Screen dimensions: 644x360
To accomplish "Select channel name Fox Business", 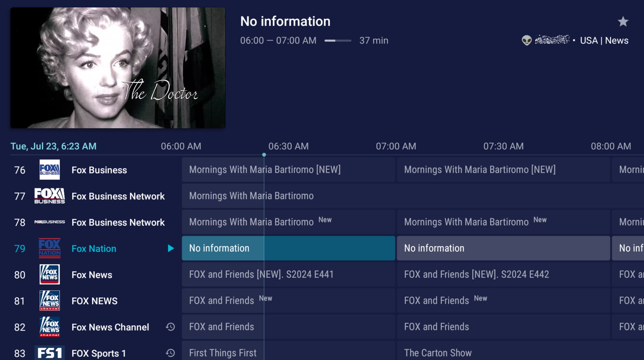I will point(99,170).
